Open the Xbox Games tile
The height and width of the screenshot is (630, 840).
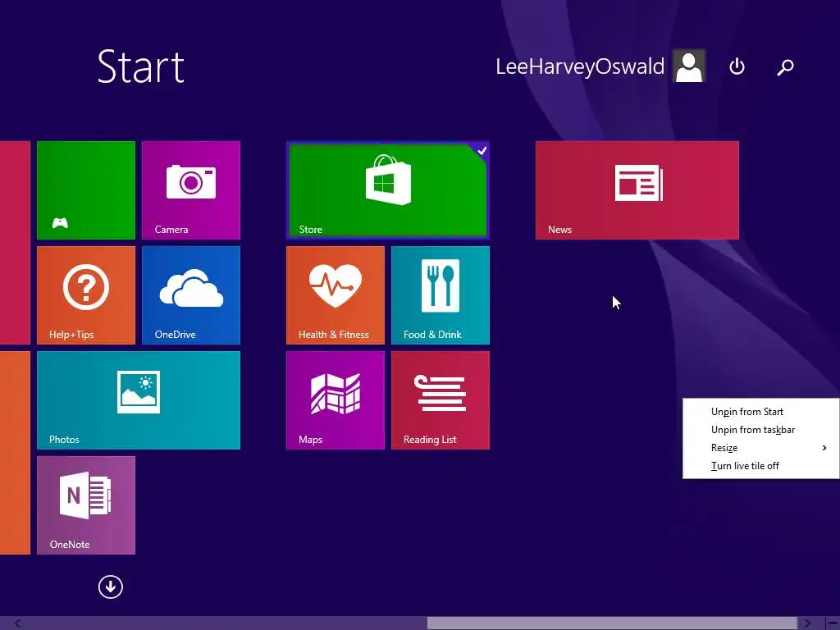click(x=85, y=190)
